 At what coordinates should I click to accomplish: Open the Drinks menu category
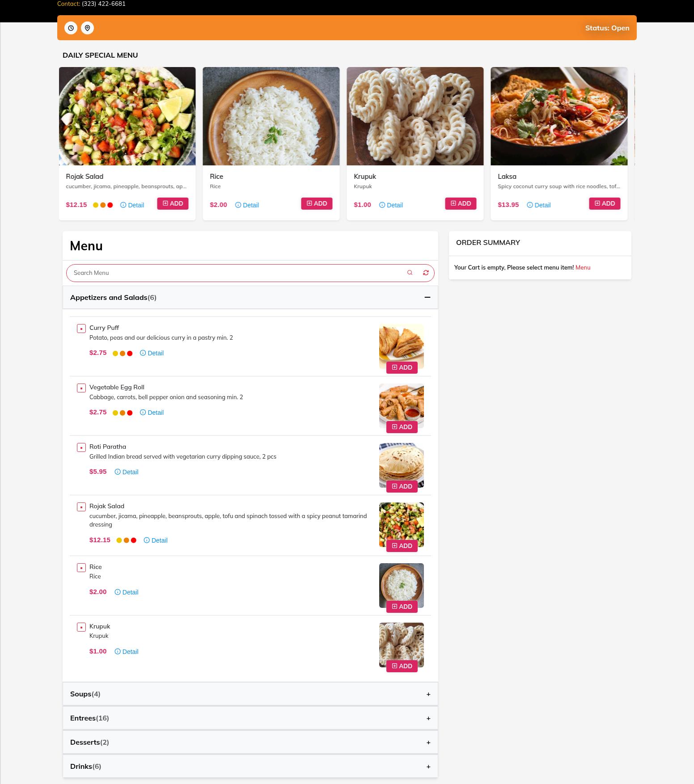point(250,766)
